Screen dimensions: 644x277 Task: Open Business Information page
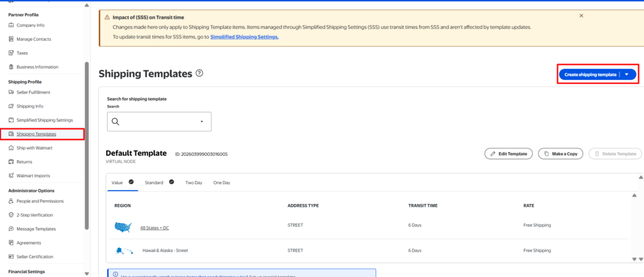click(x=37, y=67)
